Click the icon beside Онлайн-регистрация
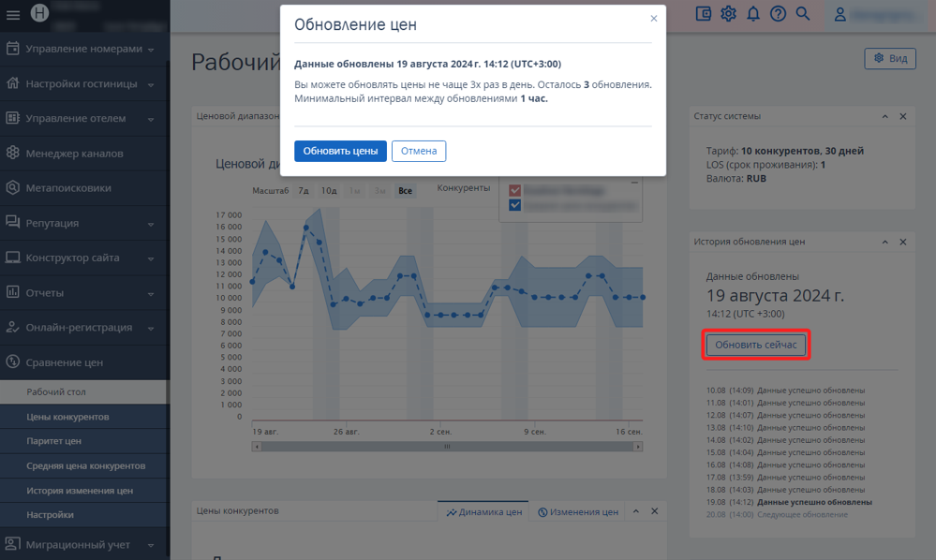 click(x=12, y=327)
